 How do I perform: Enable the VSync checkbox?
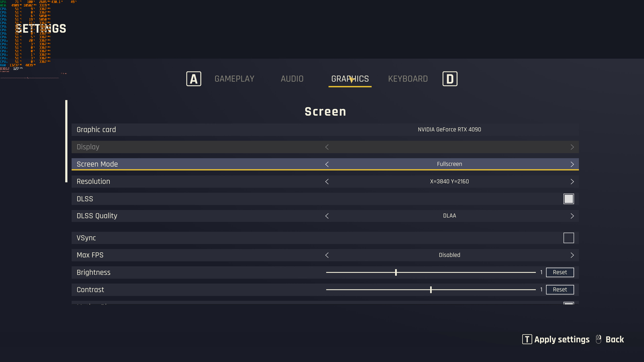click(x=569, y=238)
